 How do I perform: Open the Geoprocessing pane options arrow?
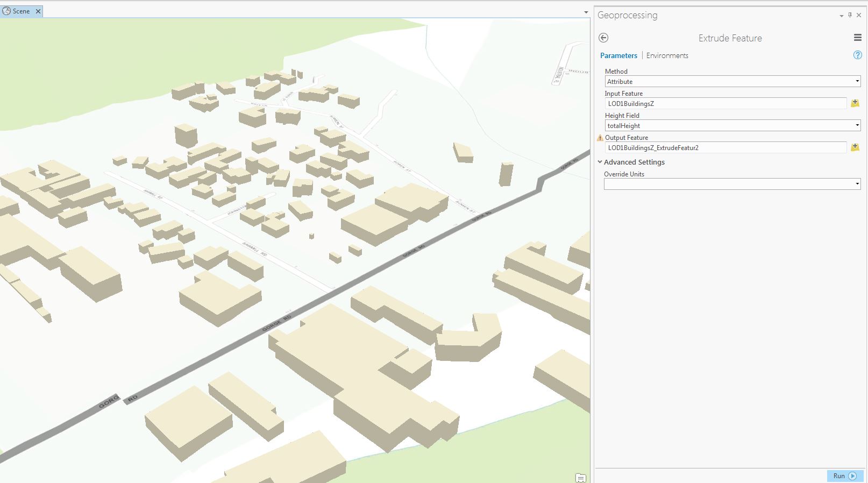842,16
